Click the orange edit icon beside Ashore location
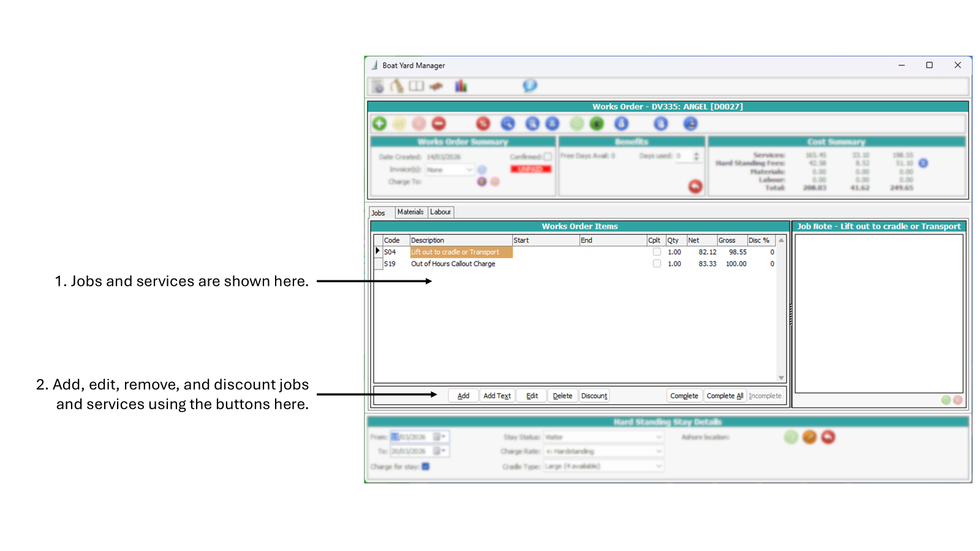Viewport: 980px width, 551px height. (x=809, y=437)
